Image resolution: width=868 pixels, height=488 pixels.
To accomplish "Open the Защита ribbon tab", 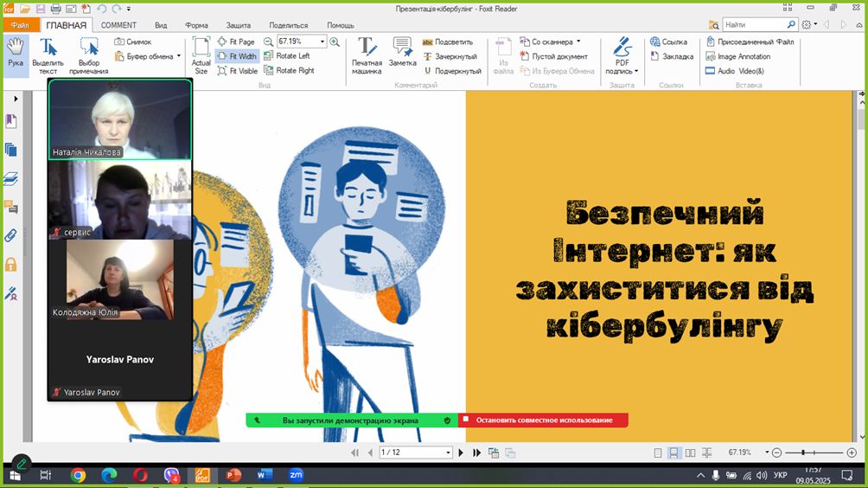I will click(x=238, y=25).
